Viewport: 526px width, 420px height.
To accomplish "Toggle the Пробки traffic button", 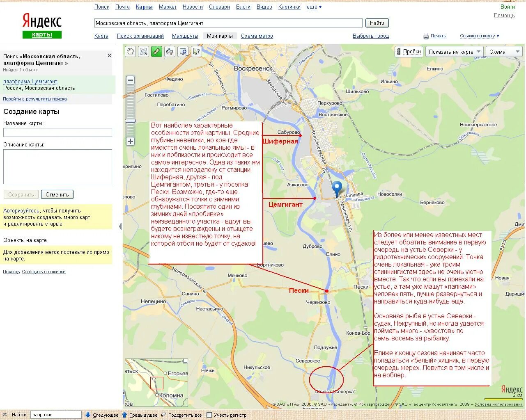I will click(409, 52).
